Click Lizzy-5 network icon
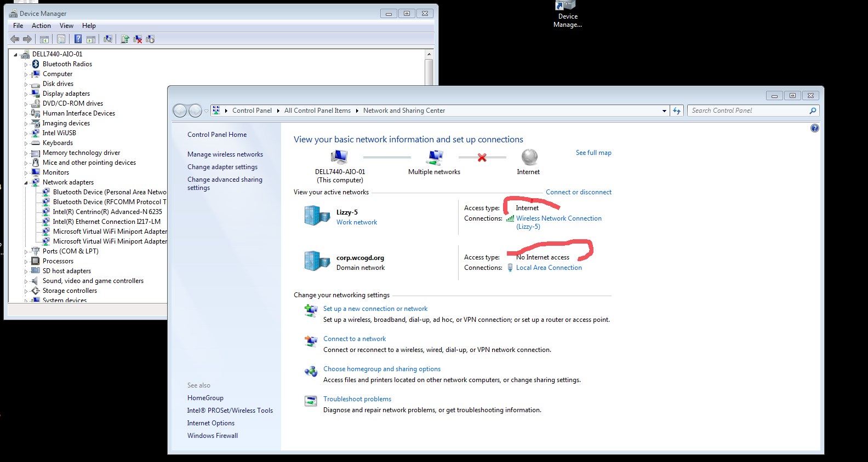Image resolution: width=868 pixels, height=462 pixels. tap(317, 216)
